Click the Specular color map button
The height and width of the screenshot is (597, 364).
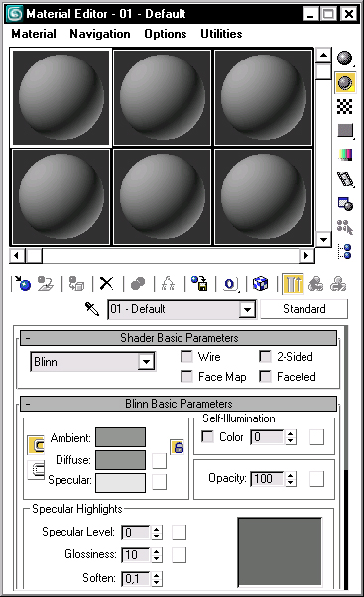click(x=159, y=482)
